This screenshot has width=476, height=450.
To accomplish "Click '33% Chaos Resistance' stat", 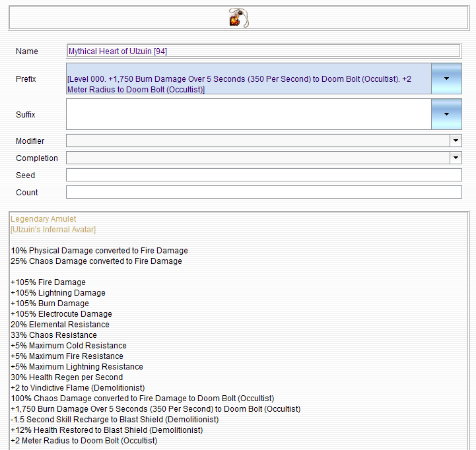I will pyautogui.click(x=53, y=335).
